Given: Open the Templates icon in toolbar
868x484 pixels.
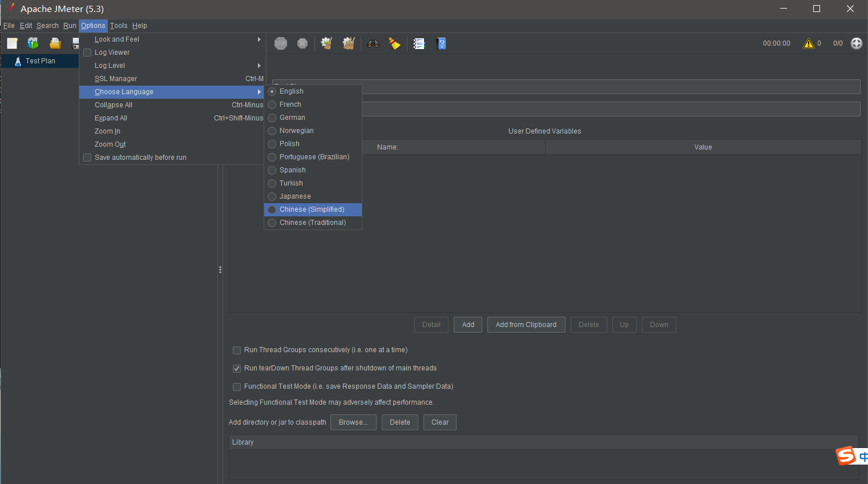Looking at the screenshot, I should click(x=33, y=43).
